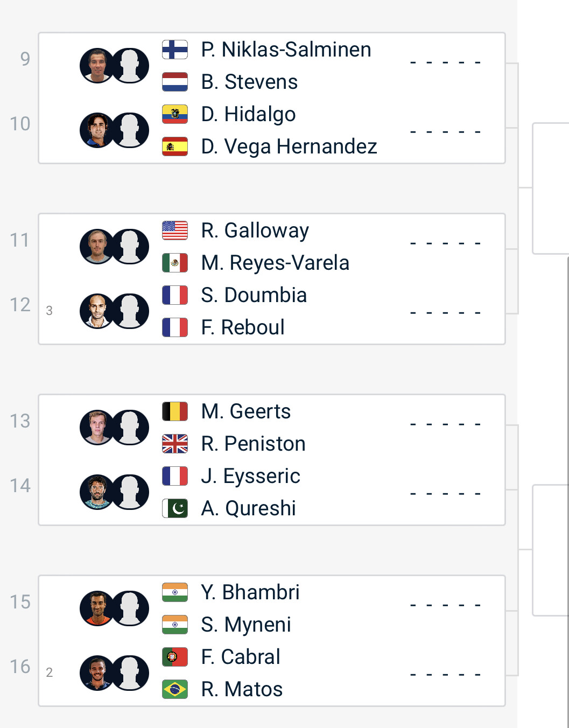The height and width of the screenshot is (728, 569).
Task: Click the Brazil flag beside R. Matos
Action: (x=175, y=689)
